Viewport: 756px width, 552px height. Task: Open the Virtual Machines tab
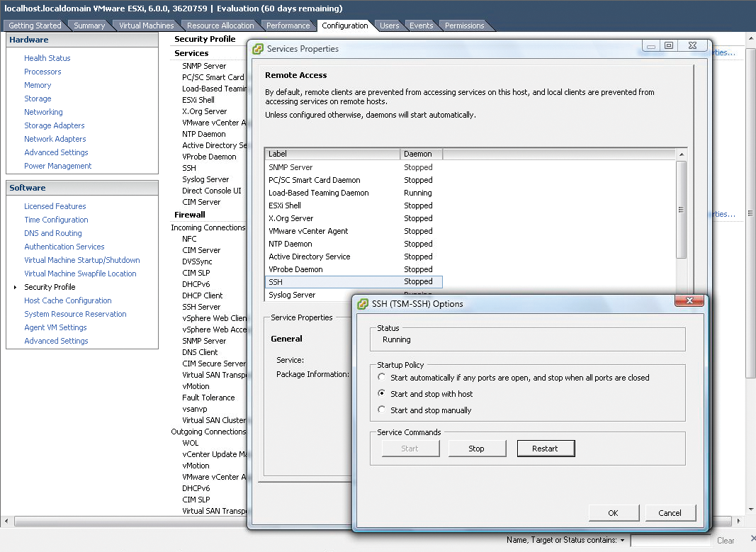click(146, 26)
